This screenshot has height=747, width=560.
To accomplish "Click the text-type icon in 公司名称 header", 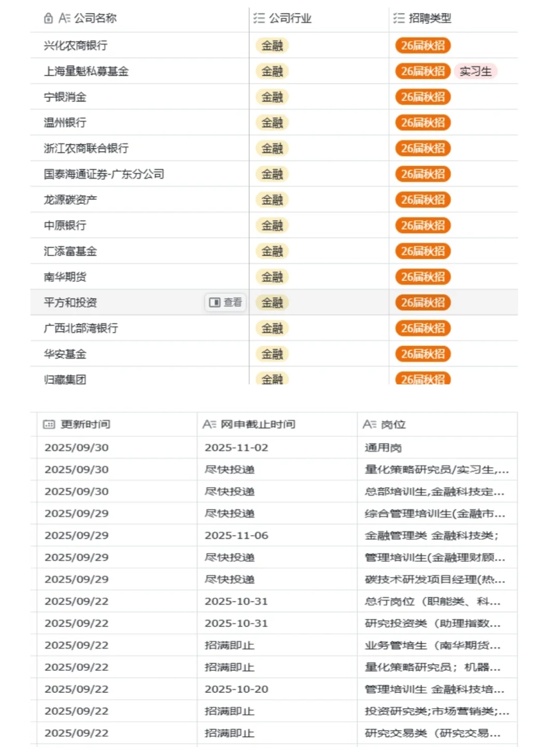I will click(64, 19).
